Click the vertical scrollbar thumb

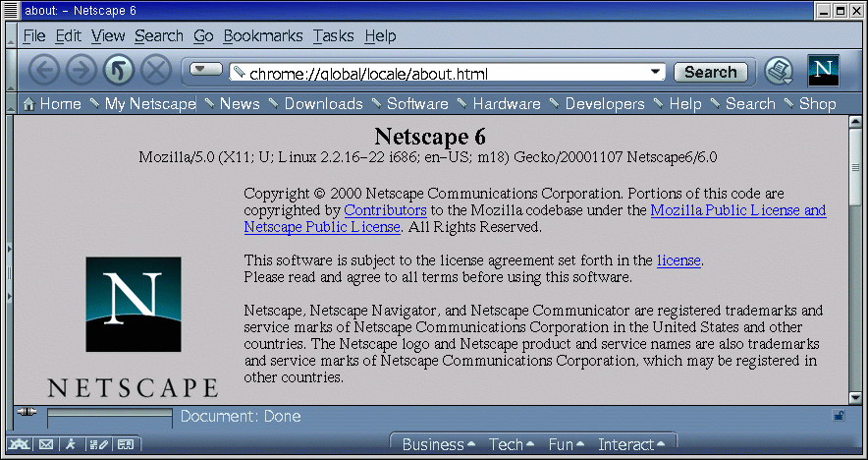(x=855, y=167)
